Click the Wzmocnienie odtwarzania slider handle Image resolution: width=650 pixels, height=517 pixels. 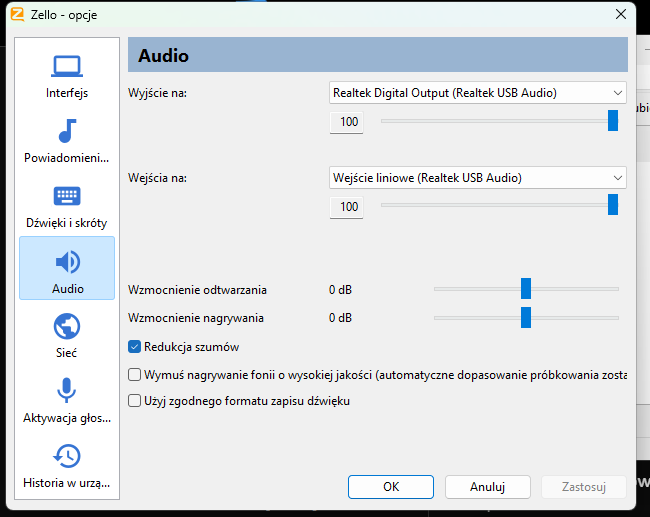(525, 289)
